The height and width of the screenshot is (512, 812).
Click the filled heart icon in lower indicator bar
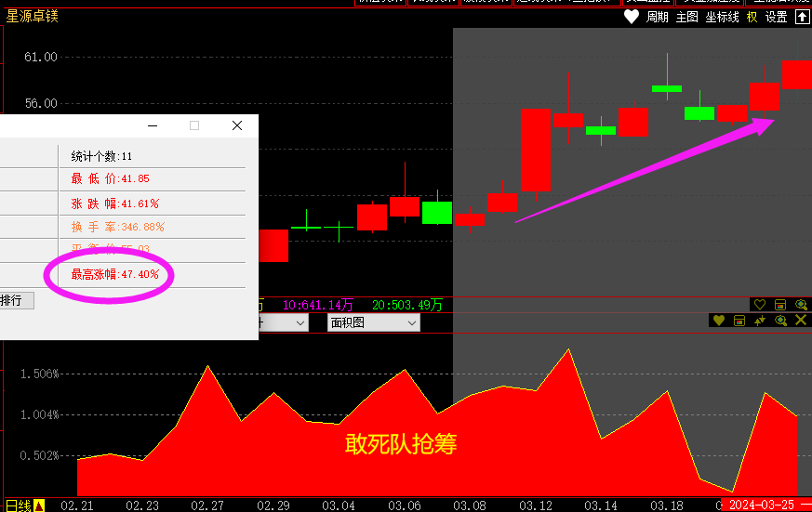(x=718, y=321)
